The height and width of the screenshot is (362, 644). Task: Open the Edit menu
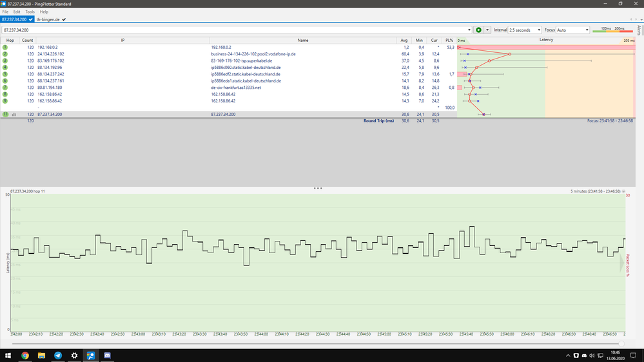click(17, 12)
